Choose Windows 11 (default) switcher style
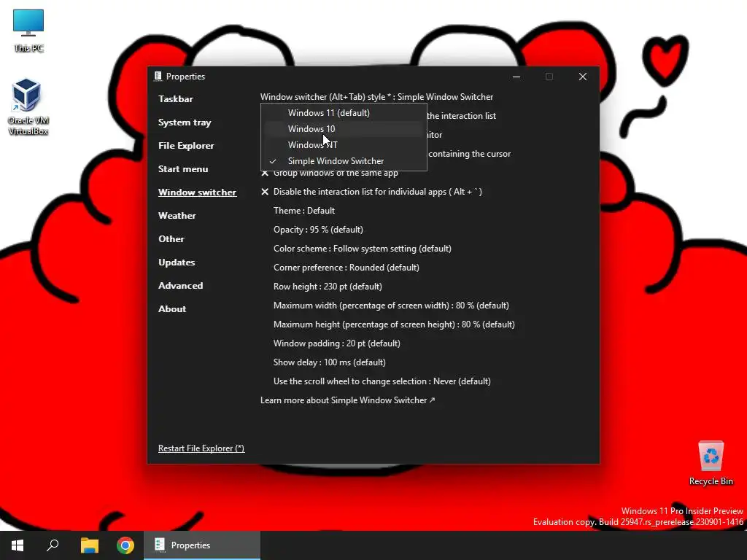The width and height of the screenshot is (747, 560). [344, 113]
